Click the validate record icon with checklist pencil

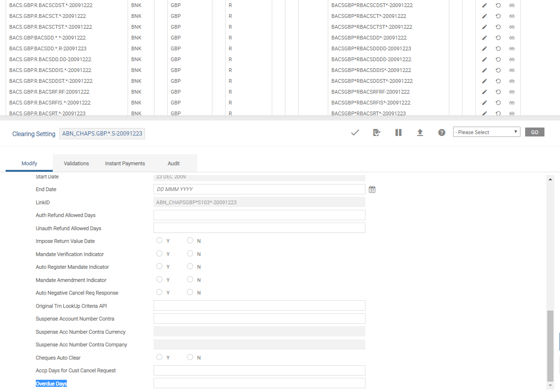pyautogui.click(x=376, y=133)
